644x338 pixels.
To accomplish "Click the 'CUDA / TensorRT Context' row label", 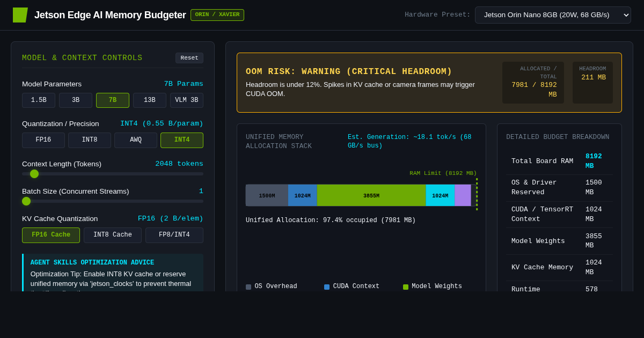I will [542, 214].
